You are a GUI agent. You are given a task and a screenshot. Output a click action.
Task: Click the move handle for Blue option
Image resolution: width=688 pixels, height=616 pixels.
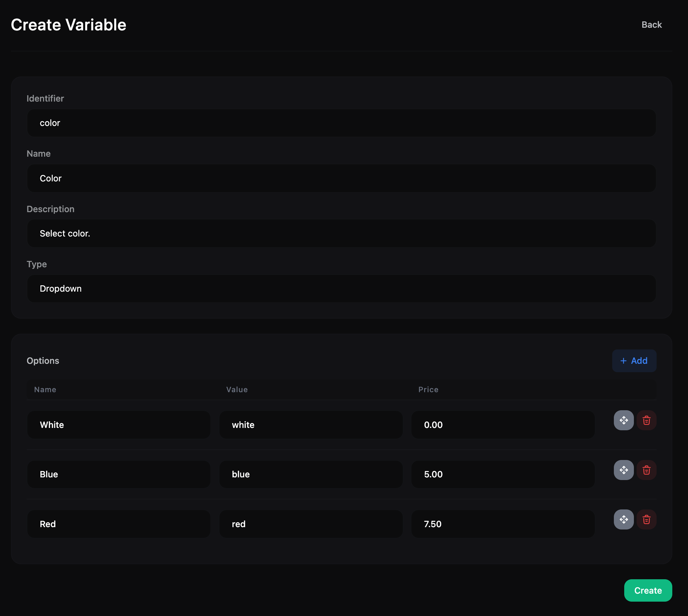tap(623, 470)
